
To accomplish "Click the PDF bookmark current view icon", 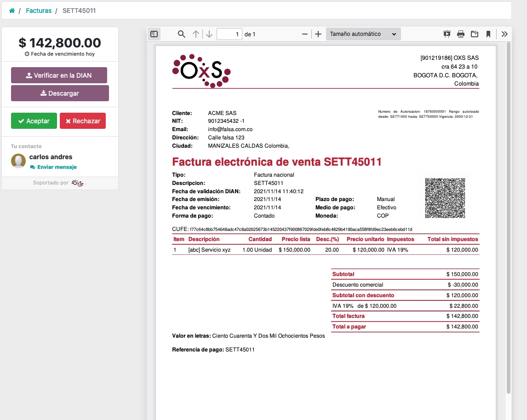I will click(x=488, y=34).
